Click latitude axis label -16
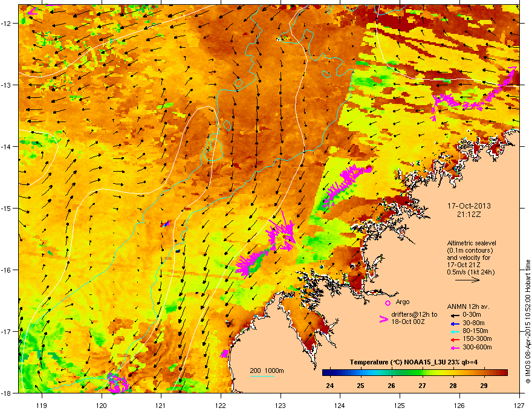532x411 pixels. [7, 270]
